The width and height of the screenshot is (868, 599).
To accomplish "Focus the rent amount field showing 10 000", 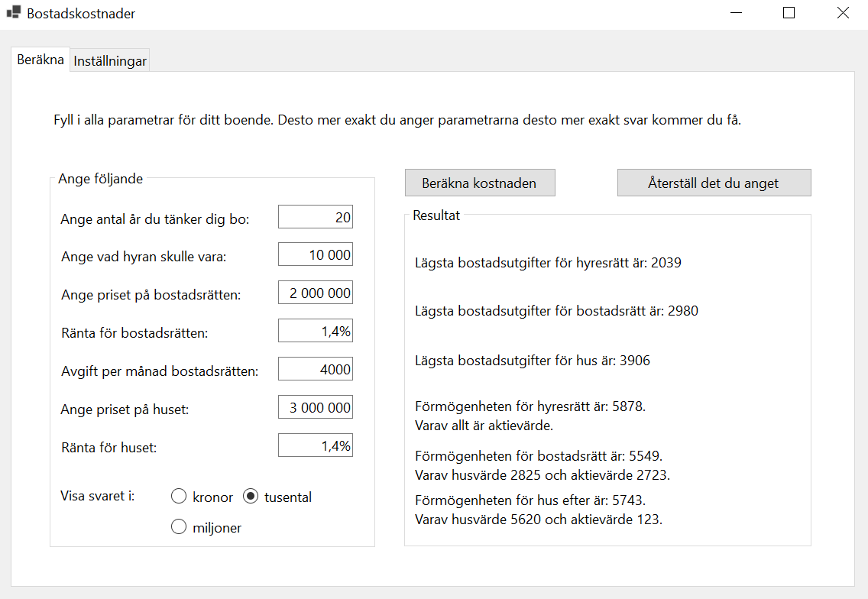I will [x=315, y=255].
